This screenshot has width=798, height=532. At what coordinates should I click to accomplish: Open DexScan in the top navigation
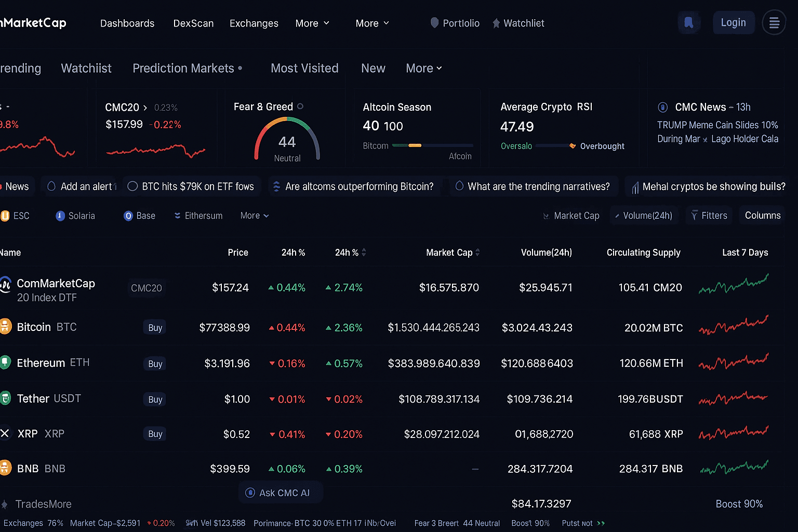point(193,23)
